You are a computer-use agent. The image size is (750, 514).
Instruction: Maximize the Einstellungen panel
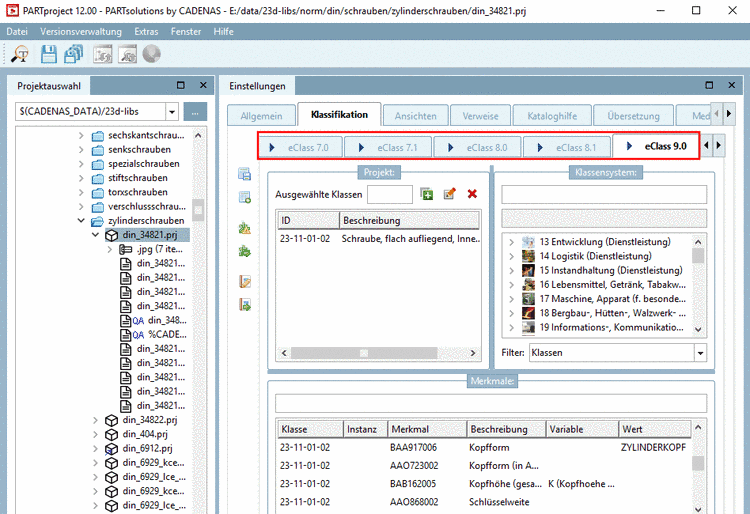709,85
